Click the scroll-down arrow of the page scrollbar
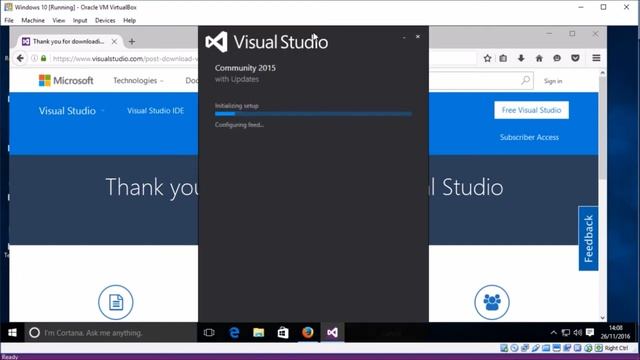The image size is (640, 360). pyautogui.click(x=603, y=318)
